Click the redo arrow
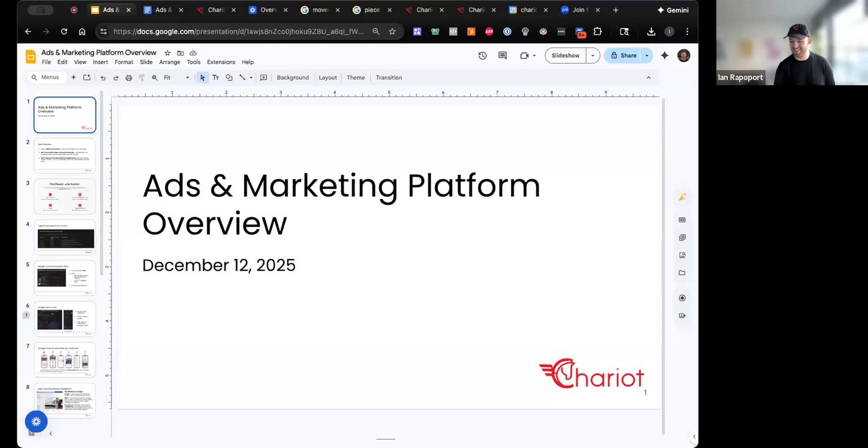 (116, 78)
